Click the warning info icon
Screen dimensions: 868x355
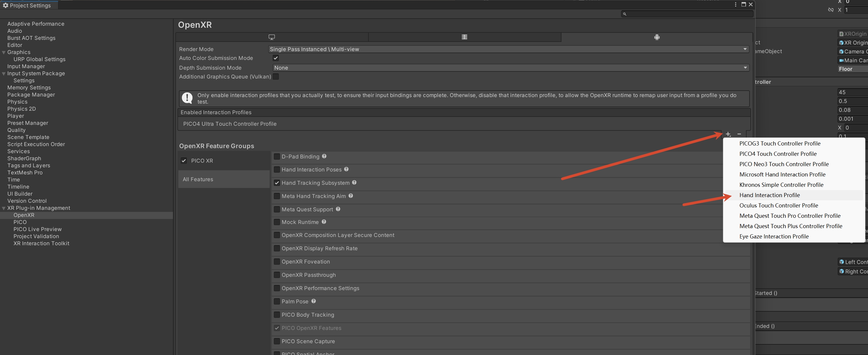[187, 98]
